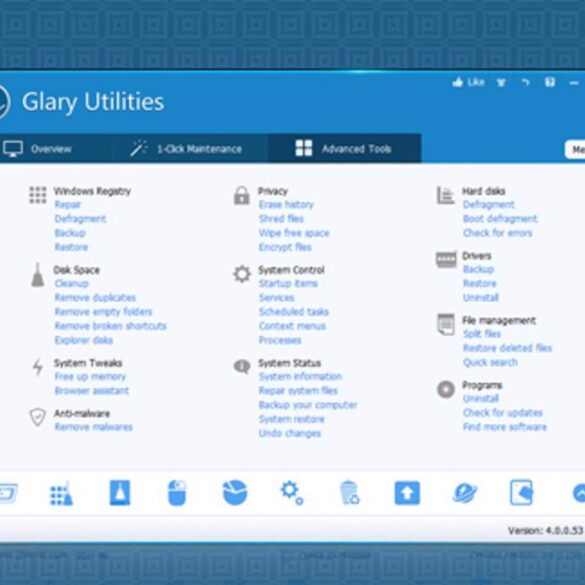Click Encrypt files link
Viewport: 585px width, 585px height.
pos(285,247)
